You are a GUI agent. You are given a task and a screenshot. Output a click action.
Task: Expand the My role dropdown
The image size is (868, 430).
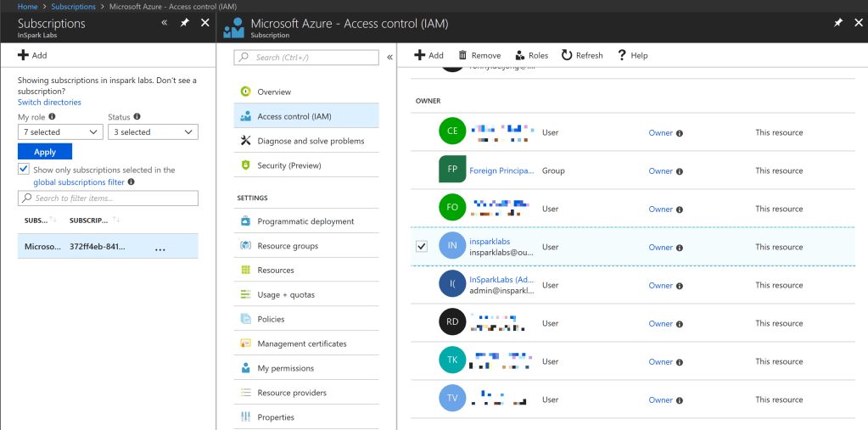(x=60, y=132)
